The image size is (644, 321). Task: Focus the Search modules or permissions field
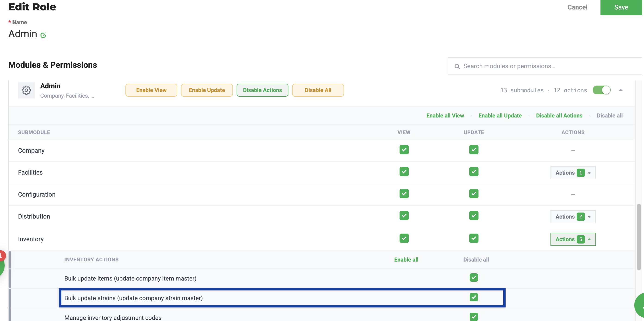point(545,66)
